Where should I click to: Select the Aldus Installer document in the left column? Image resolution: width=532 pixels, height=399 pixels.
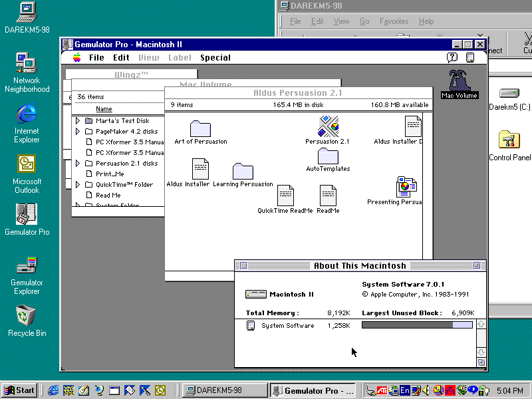click(x=200, y=169)
